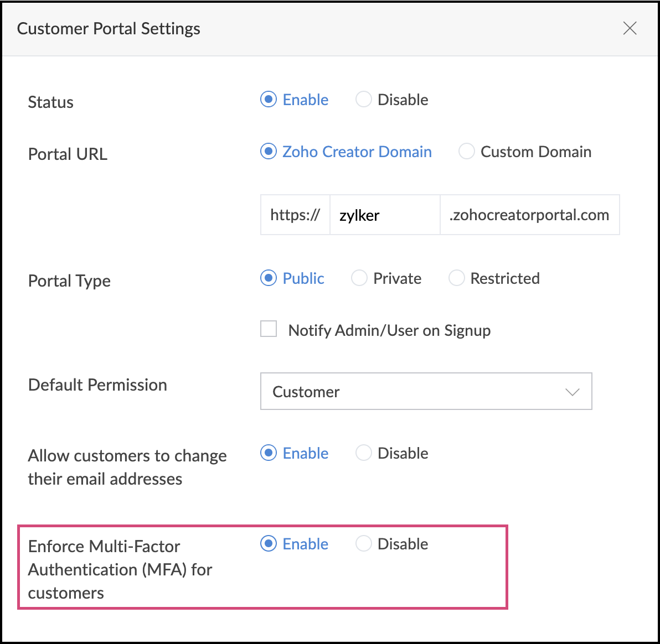Set Portal Type to Restricted

click(x=456, y=278)
